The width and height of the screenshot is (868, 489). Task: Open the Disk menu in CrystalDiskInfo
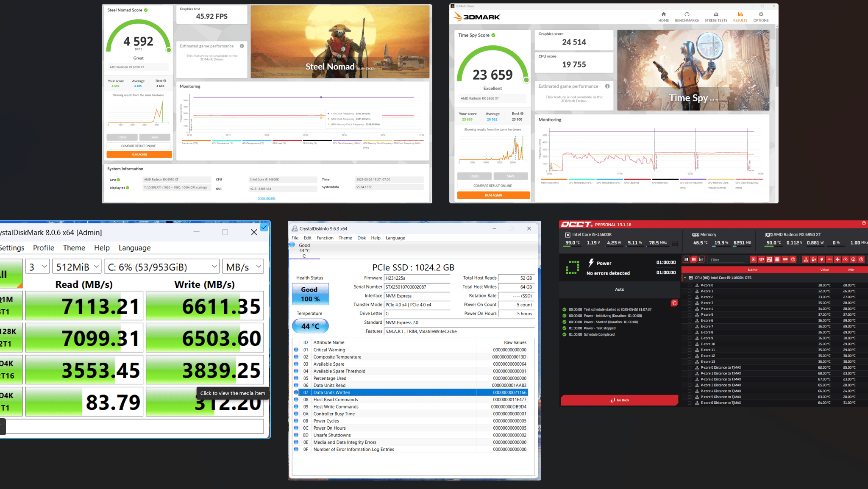(362, 238)
